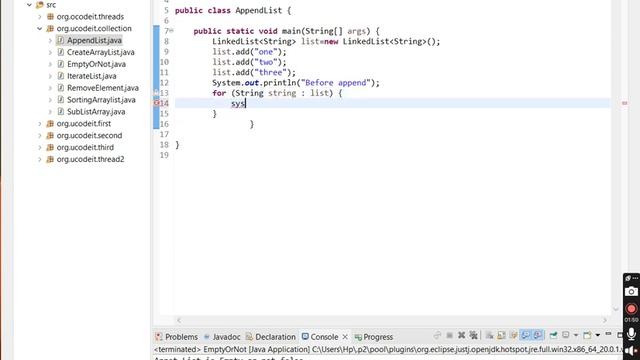Minimize the console panel

coord(608,334)
